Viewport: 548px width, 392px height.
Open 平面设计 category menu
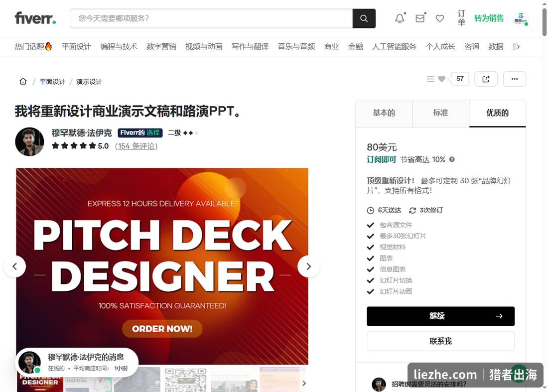point(76,46)
